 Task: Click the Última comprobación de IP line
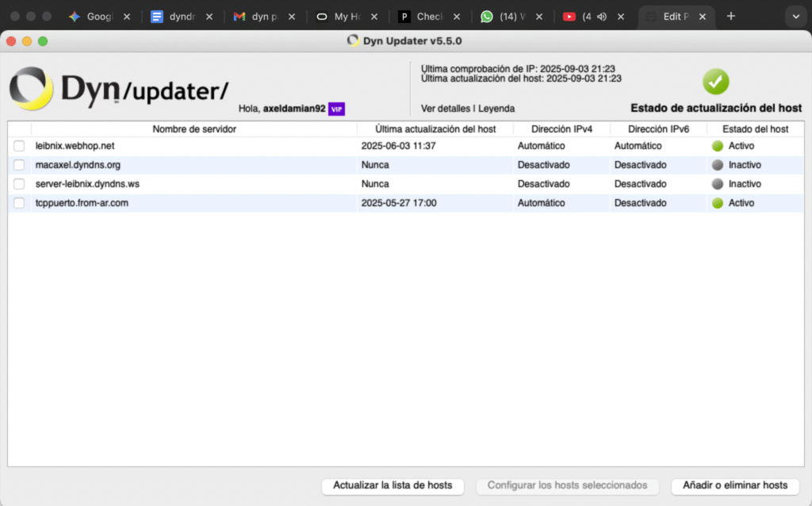tap(518, 69)
